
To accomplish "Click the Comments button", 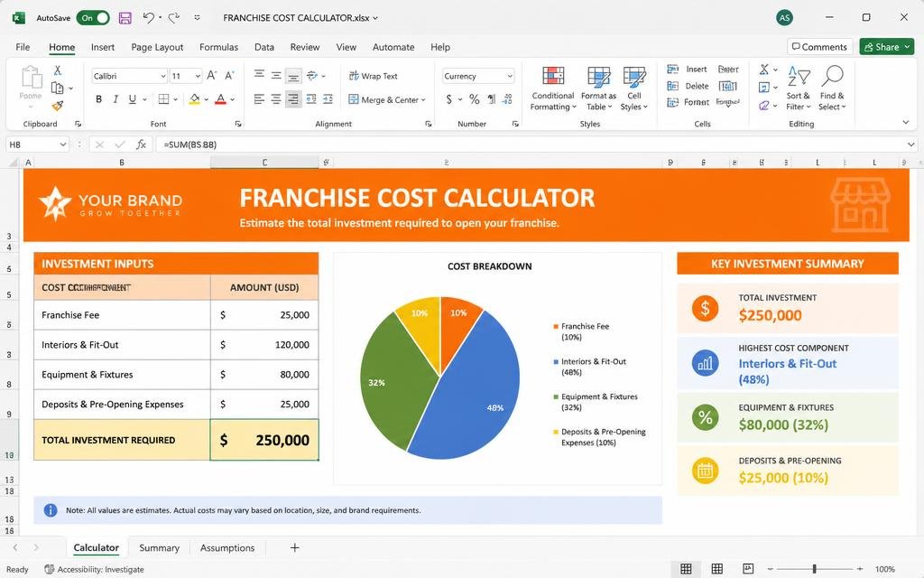I will pyautogui.click(x=819, y=47).
